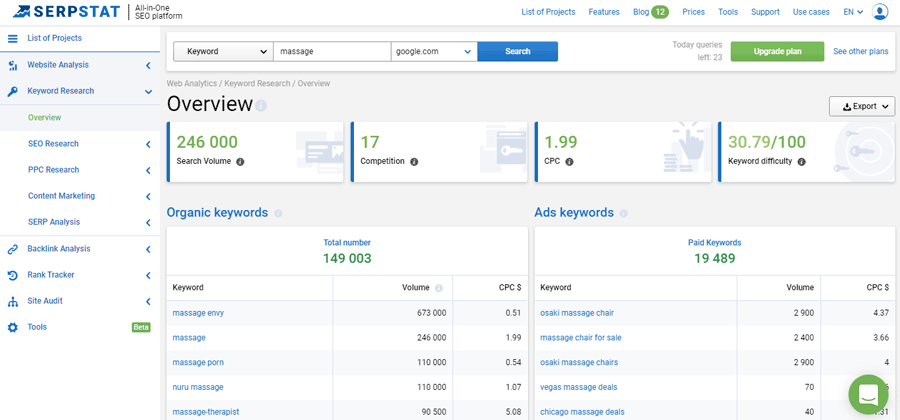The image size is (900, 420).
Task: Click the blue Search button
Action: point(518,51)
